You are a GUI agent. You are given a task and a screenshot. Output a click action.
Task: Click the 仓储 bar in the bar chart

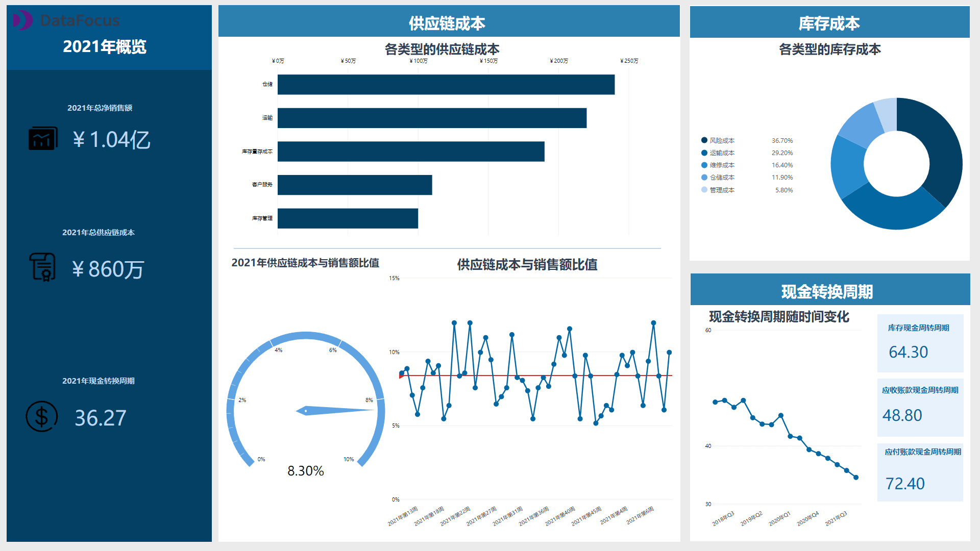tap(446, 85)
